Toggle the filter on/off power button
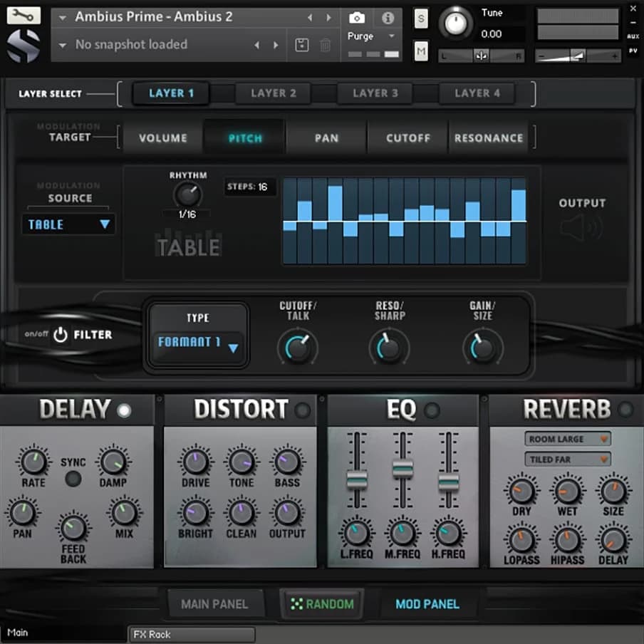644x644 pixels. 61,334
